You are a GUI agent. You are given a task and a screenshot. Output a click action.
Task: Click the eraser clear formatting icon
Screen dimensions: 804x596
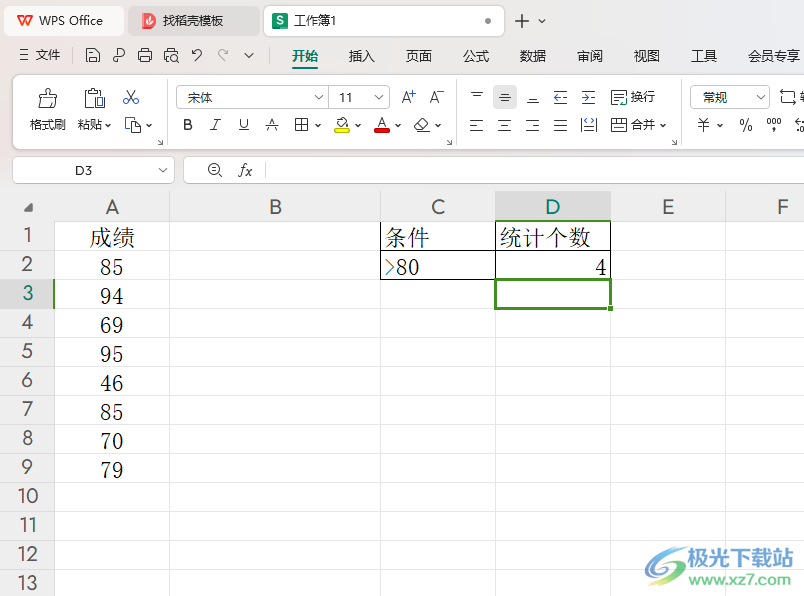[421, 125]
